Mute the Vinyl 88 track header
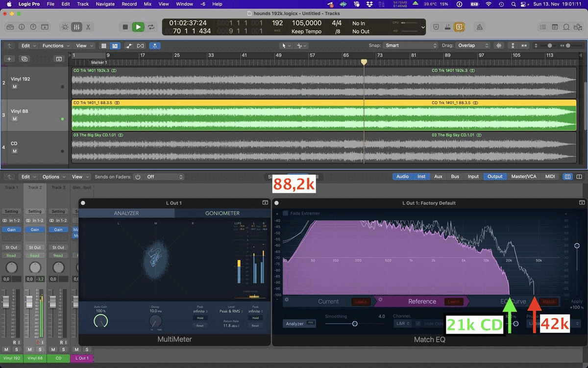The image size is (588, 368). (x=15, y=119)
